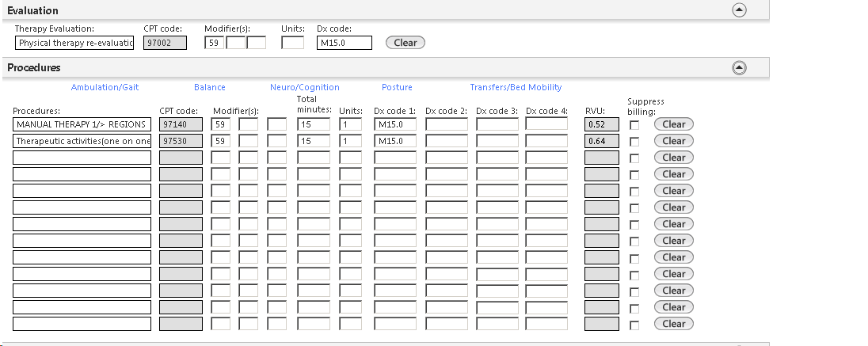Click the Therapy Evaluation field

[x=74, y=43]
